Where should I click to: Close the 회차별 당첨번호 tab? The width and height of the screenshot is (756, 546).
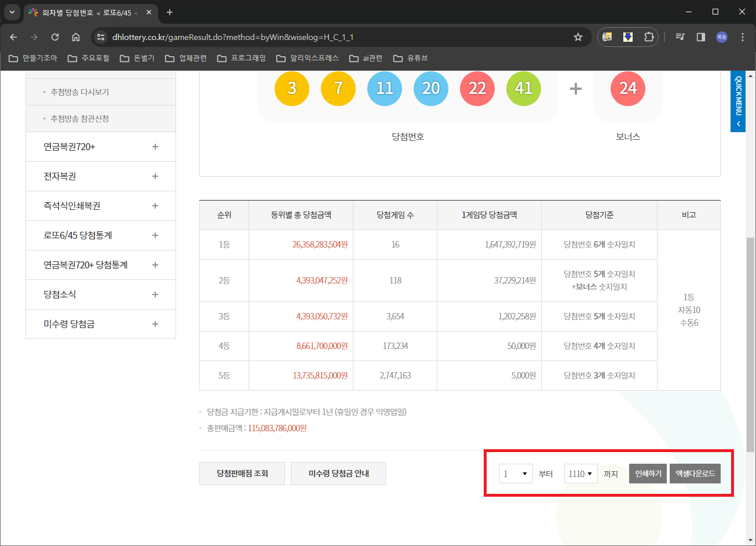tap(148, 12)
